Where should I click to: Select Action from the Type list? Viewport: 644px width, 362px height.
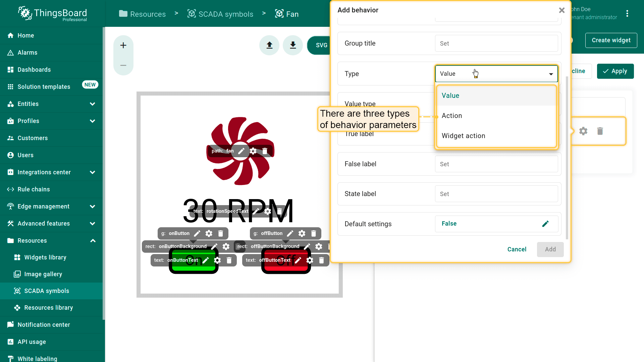452,116
